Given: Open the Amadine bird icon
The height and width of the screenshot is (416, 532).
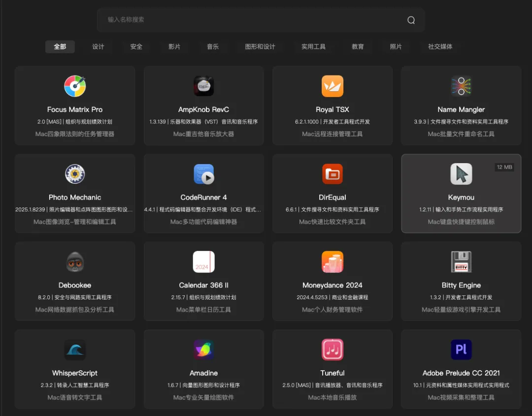Looking at the screenshot, I should tap(203, 350).
